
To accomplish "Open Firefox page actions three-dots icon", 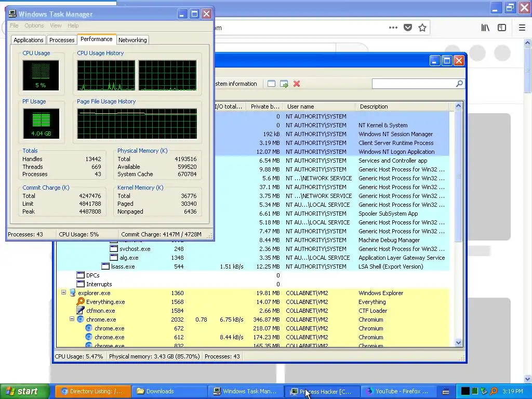I will click(393, 28).
